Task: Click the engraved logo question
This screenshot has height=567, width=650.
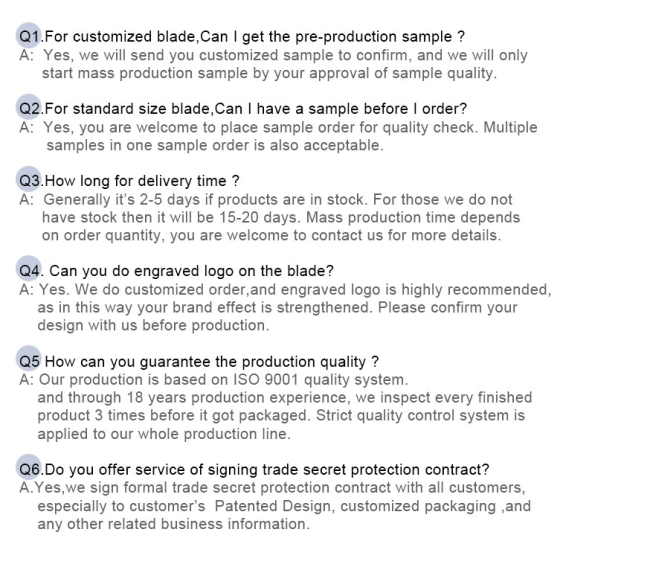Action: click(x=191, y=271)
